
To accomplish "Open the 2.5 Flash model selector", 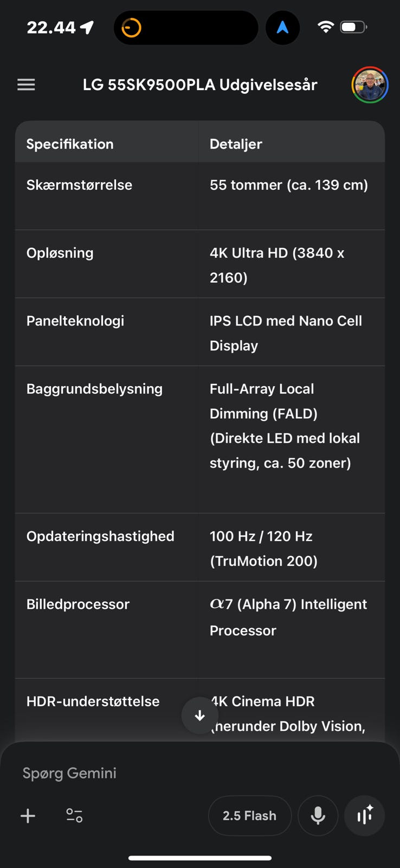I will click(249, 815).
